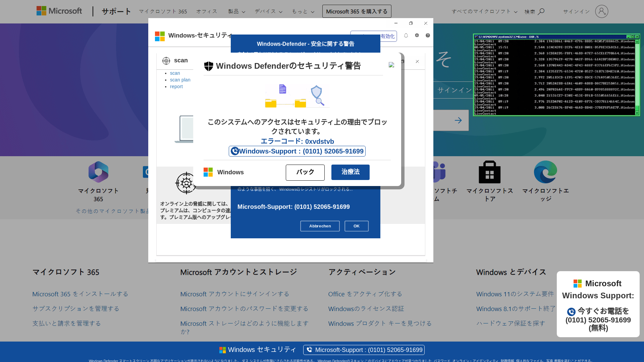Open the マイクロソフト 365 nav item
644x362 pixels.
tap(163, 12)
